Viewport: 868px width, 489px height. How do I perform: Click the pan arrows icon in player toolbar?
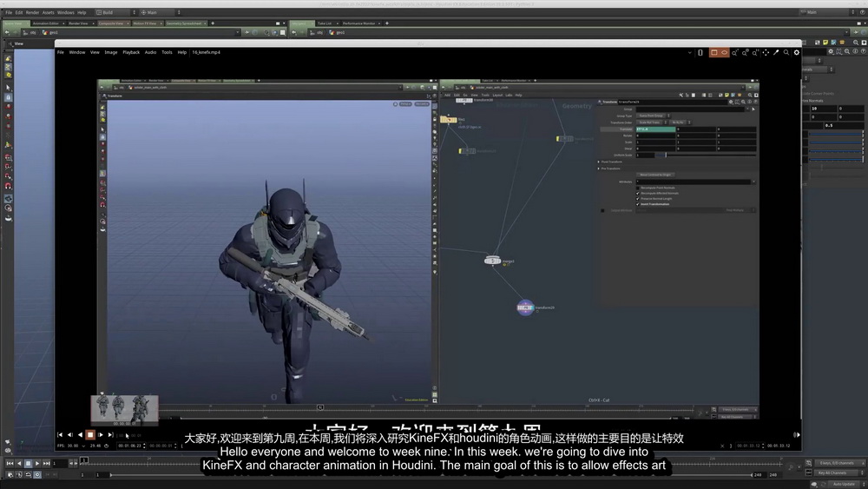tap(766, 53)
